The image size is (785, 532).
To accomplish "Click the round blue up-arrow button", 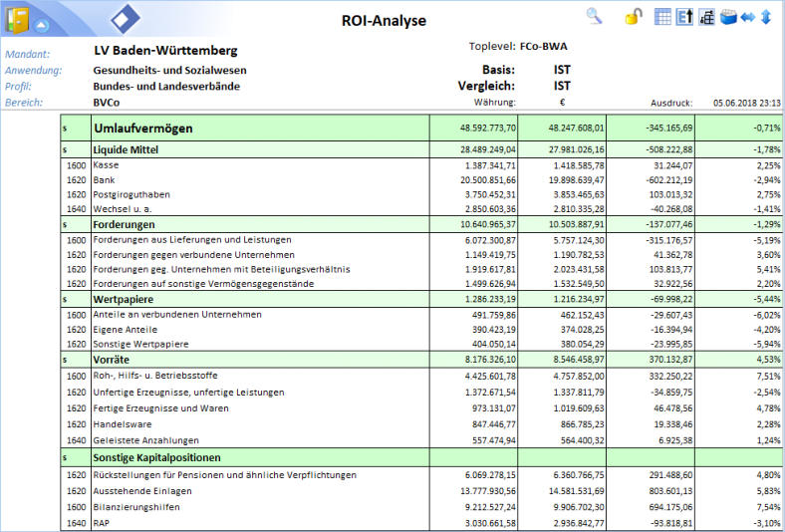I will click(x=43, y=25).
